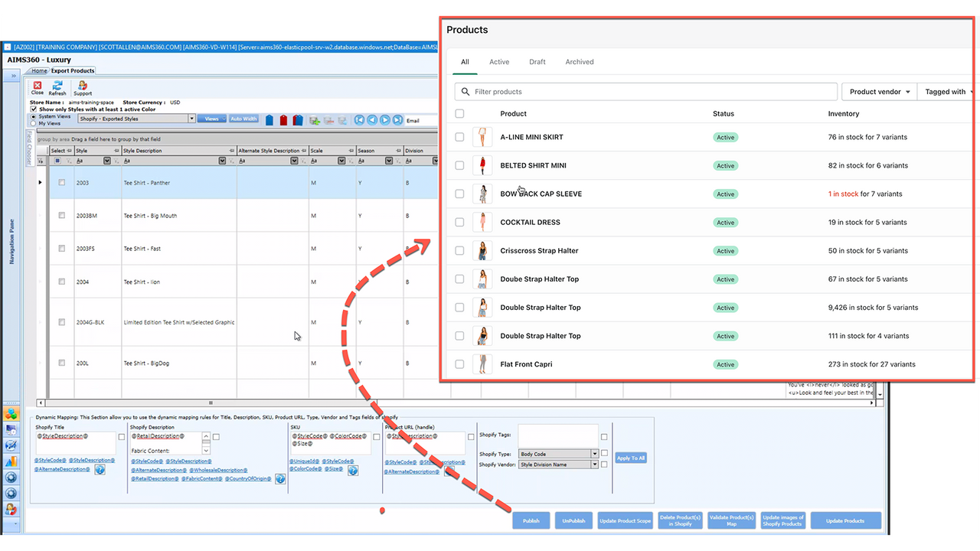Check the Select box for style 2003
The width and height of the screenshot is (980, 551).
pyautogui.click(x=61, y=182)
